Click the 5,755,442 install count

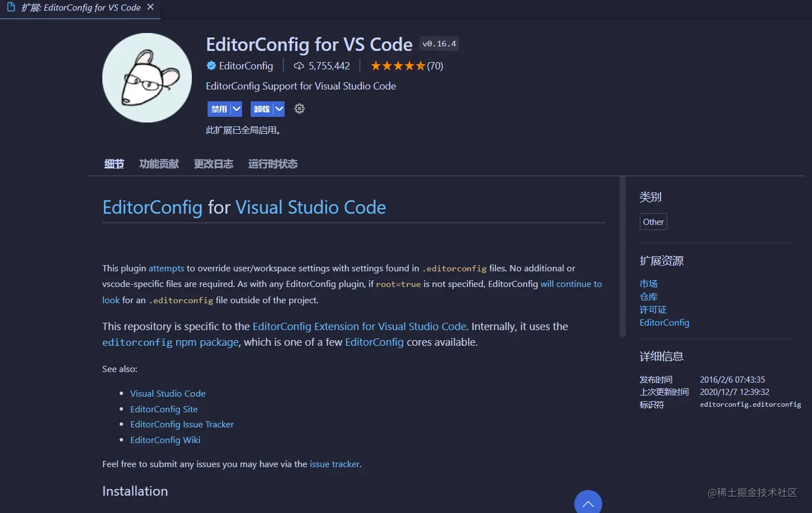(329, 66)
